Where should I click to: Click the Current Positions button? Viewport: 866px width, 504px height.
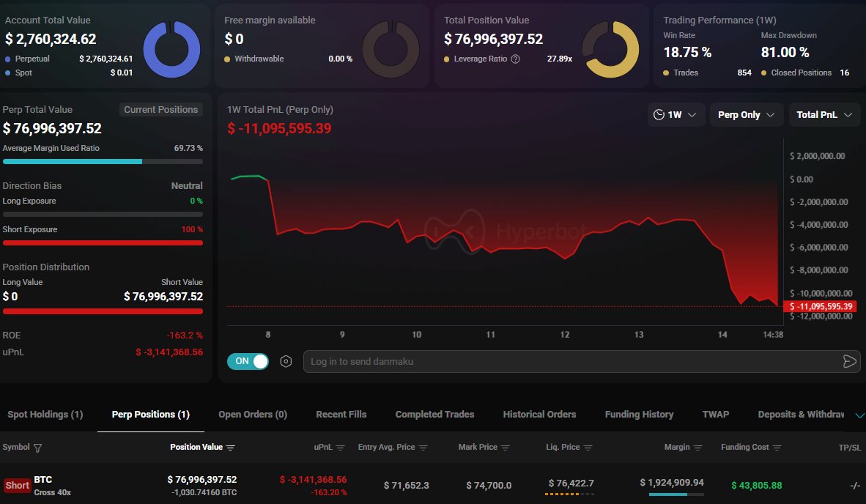[x=160, y=110]
